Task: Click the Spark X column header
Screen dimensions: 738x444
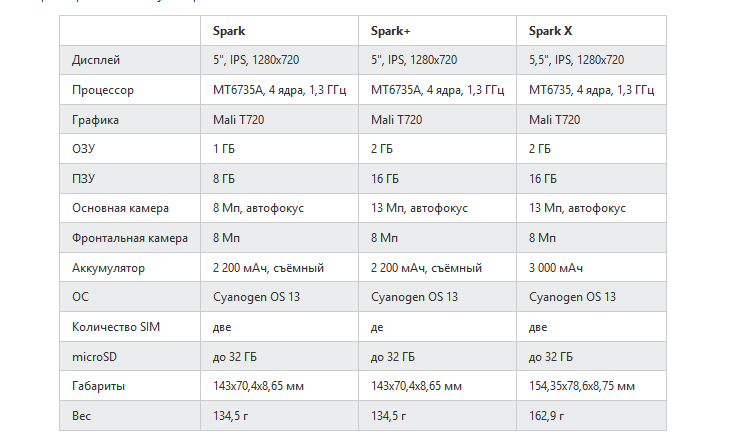Action: [x=551, y=31]
